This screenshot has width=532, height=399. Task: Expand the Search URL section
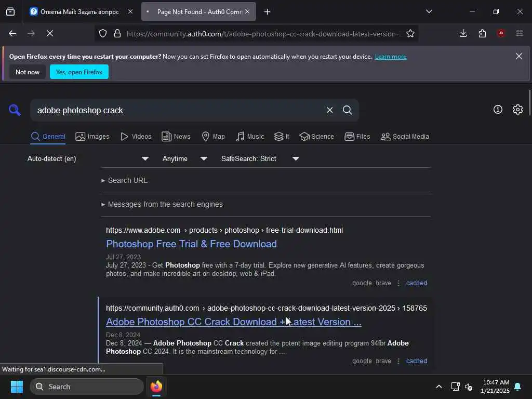tap(124, 180)
